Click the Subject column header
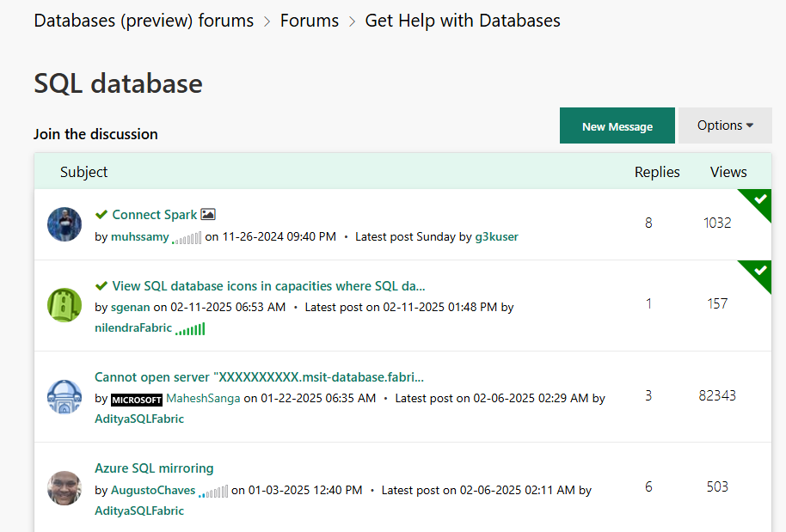 [83, 172]
